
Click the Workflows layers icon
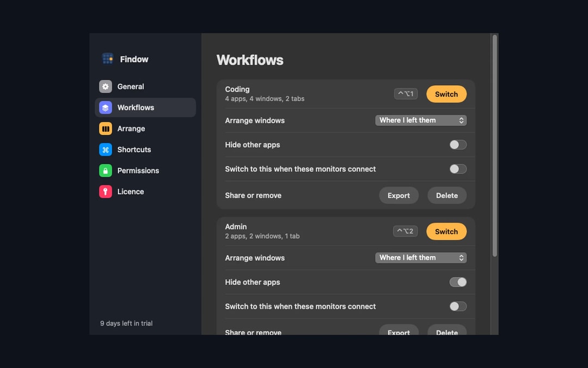click(x=106, y=107)
